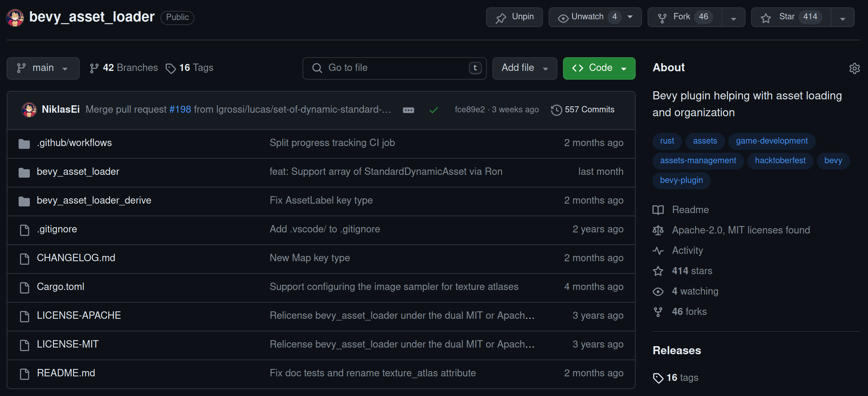
Task: Click the tag icon beside 16 Tags
Action: coord(171,68)
